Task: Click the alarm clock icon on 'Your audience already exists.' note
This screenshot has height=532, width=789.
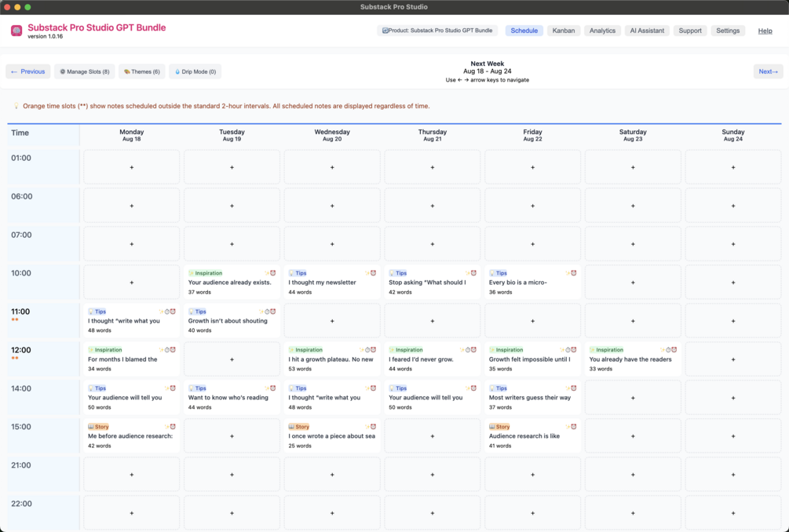Action: coord(272,273)
